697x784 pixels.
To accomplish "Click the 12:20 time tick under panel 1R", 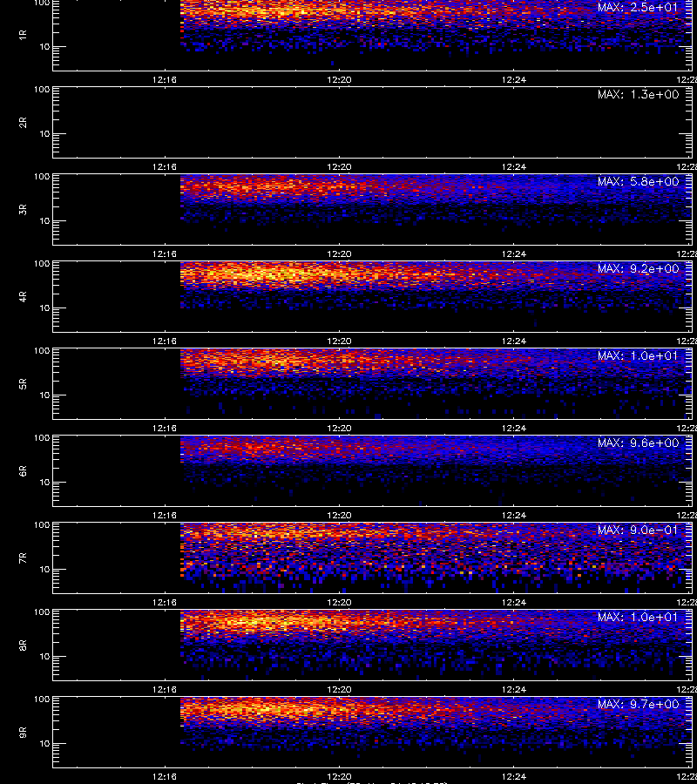I will 339,79.
